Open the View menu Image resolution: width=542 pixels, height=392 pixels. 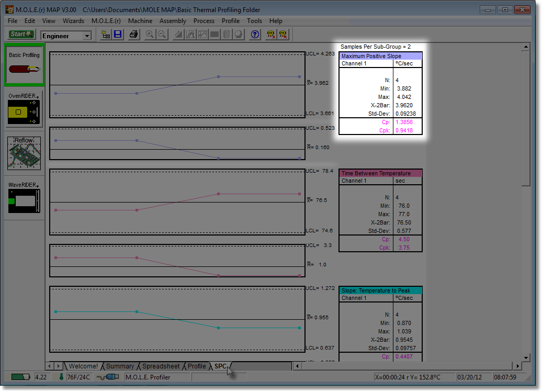(x=49, y=21)
